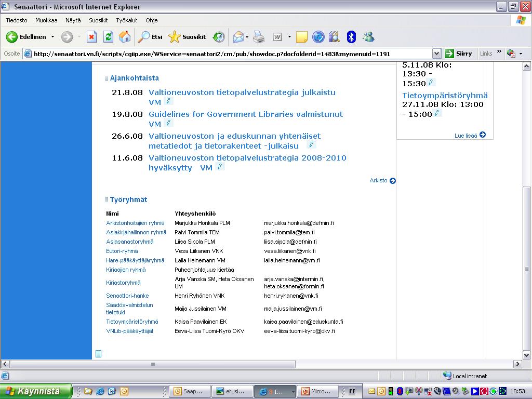
Task: Open the Näytä menu
Action: click(x=73, y=20)
